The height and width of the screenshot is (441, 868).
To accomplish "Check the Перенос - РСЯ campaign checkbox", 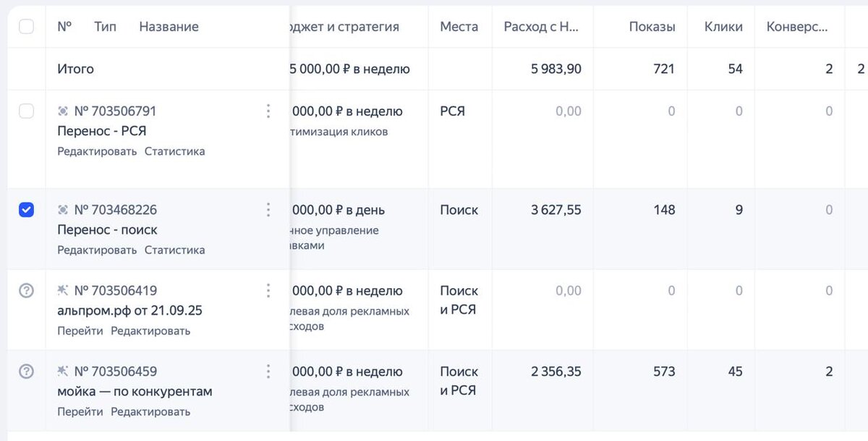I will click(x=26, y=111).
